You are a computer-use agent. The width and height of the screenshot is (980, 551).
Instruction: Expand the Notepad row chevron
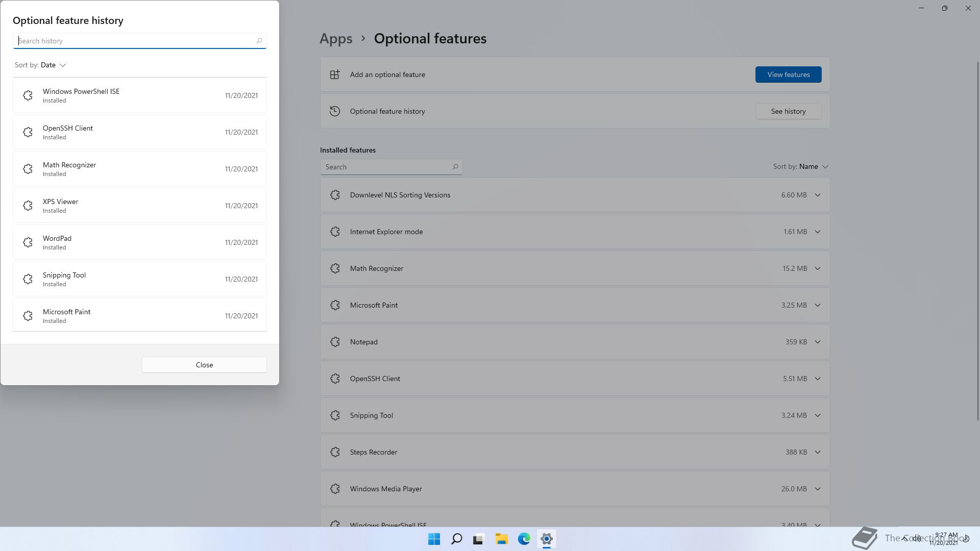coord(818,342)
